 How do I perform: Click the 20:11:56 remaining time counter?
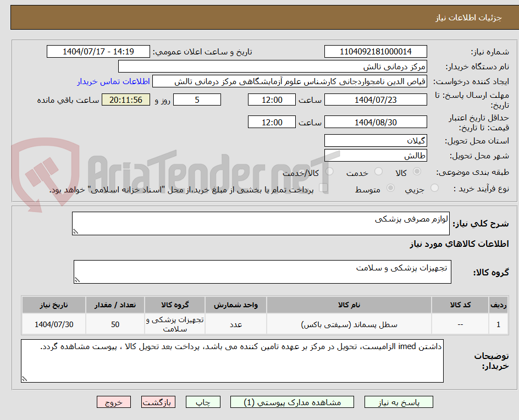125,100
